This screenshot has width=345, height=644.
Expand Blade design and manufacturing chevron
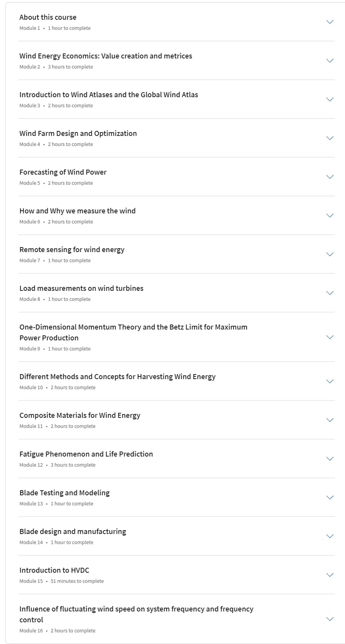tap(330, 536)
